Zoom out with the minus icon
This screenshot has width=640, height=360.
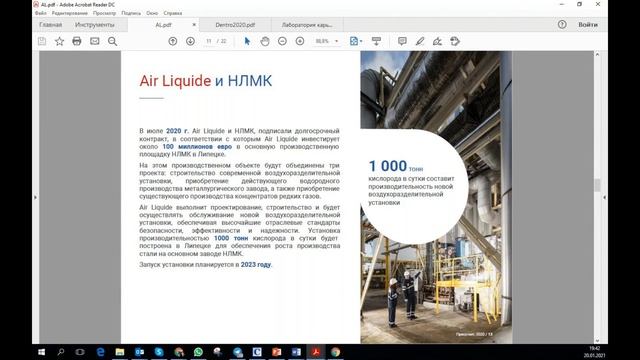[x=282, y=41]
